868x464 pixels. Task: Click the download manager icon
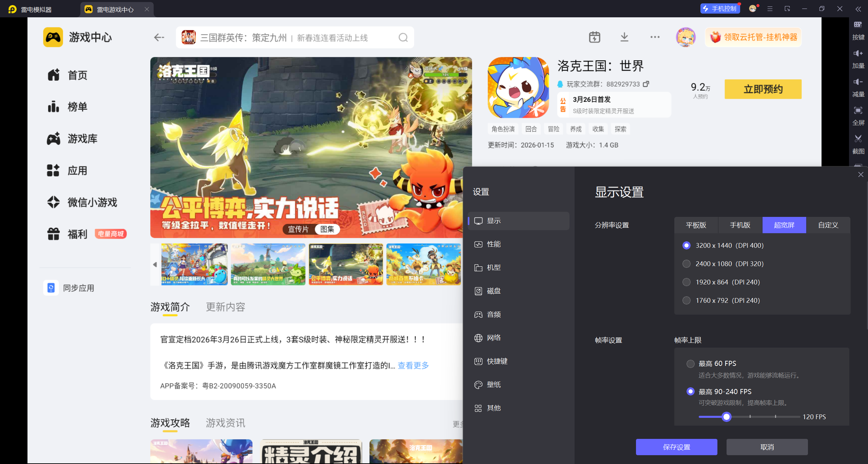point(624,37)
